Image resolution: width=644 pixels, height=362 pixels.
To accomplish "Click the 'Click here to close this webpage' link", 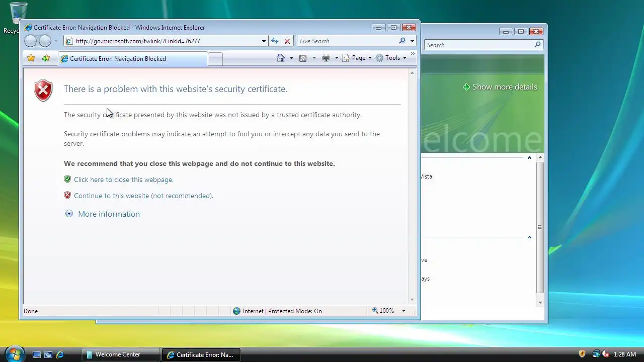I will click(124, 179).
